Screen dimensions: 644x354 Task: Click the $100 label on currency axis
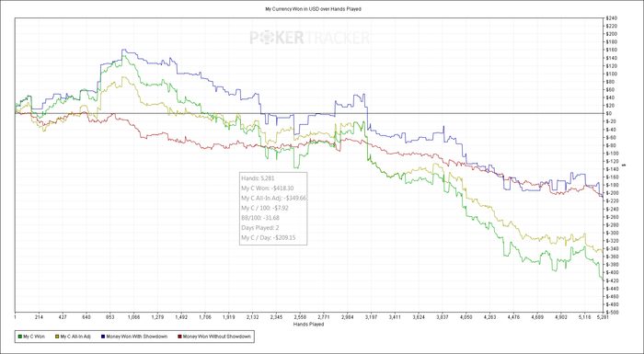point(611,74)
